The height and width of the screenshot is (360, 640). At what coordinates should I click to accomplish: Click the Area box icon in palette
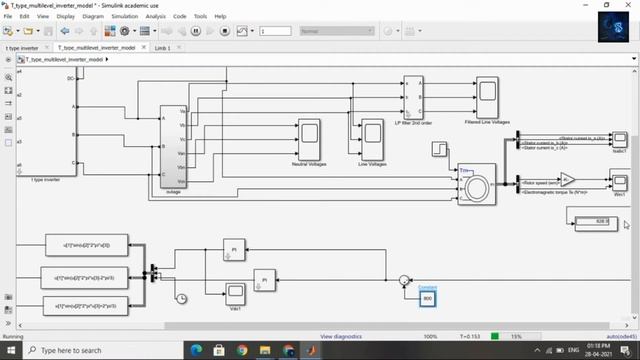coord(8,143)
